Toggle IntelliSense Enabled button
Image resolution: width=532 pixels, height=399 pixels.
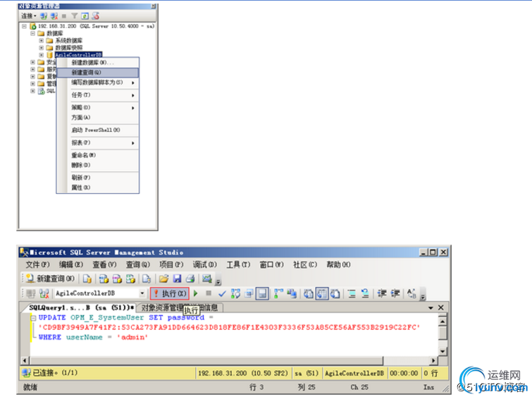point(262,293)
